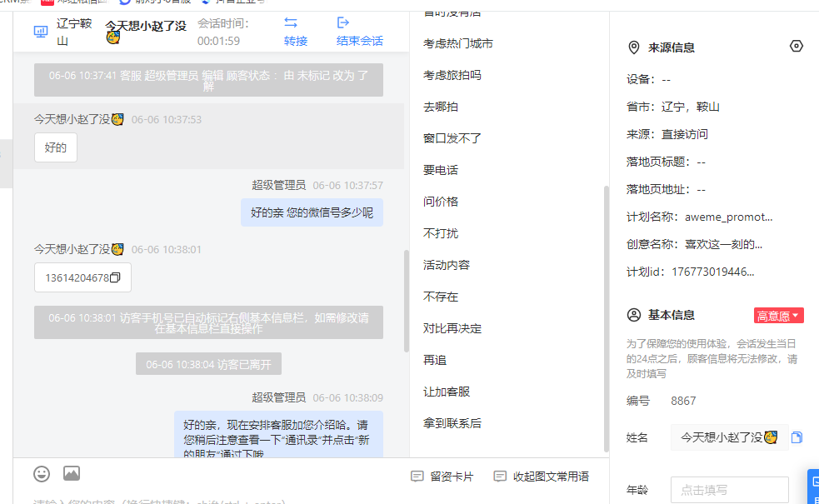
Task: Open the image upload icon
Action: [x=72, y=473]
